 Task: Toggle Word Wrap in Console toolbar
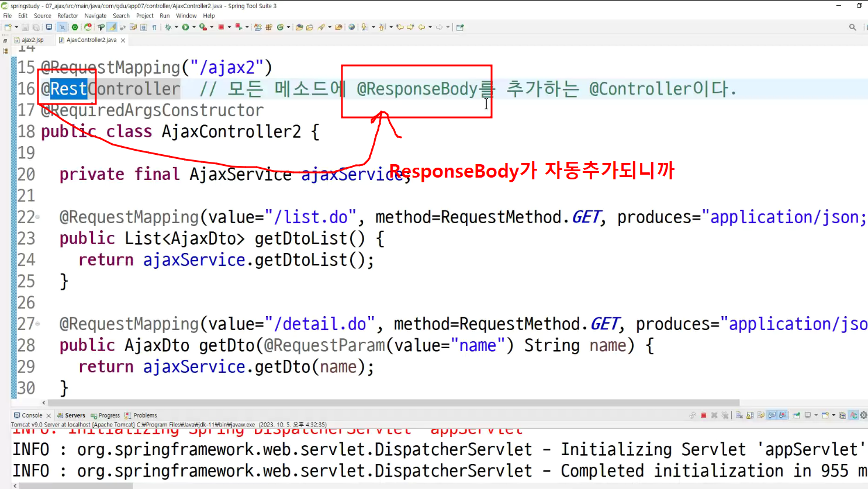pos(760,415)
